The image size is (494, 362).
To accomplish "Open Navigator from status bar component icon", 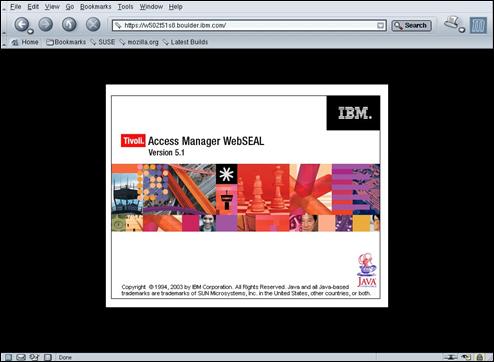I will [x=8, y=357].
